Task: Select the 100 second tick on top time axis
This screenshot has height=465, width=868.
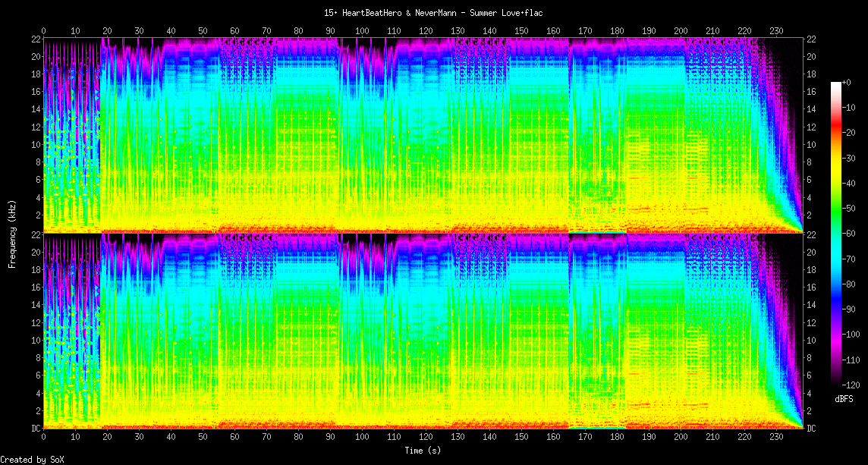Action: click(x=363, y=31)
